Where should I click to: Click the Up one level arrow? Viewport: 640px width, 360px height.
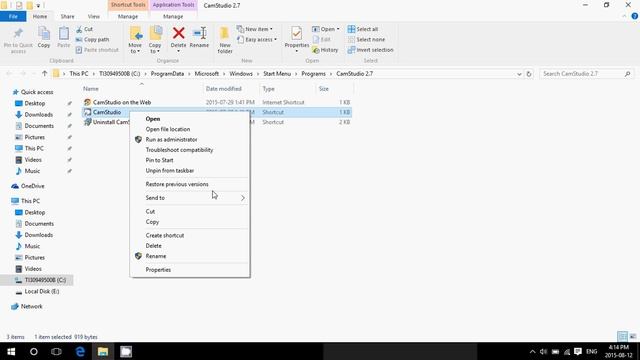(x=44, y=74)
